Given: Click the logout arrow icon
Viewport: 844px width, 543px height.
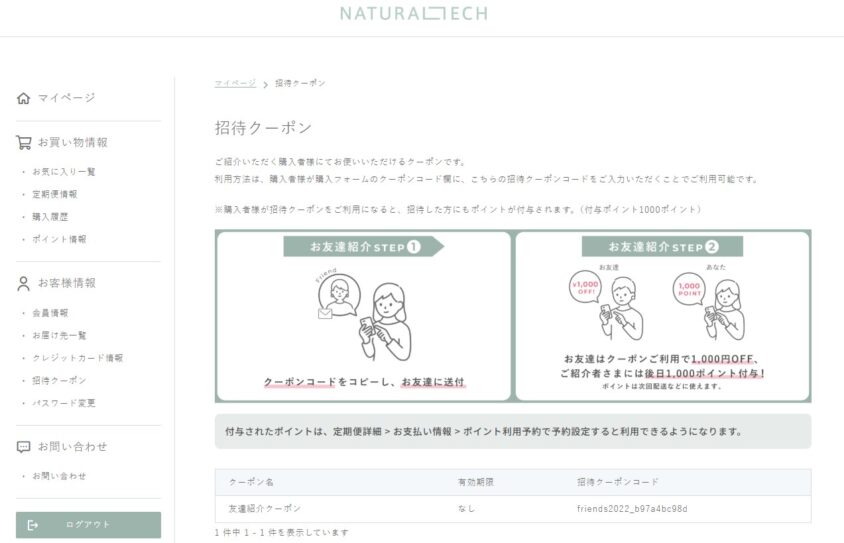Looking at the screenshot, I should (32, 525).
